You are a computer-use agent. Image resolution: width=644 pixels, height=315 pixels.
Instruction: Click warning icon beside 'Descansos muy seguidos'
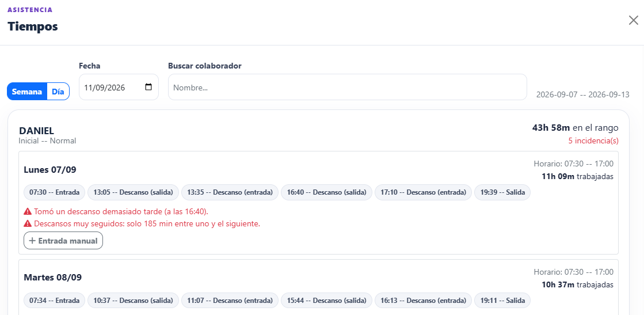(x=28, y=224)
